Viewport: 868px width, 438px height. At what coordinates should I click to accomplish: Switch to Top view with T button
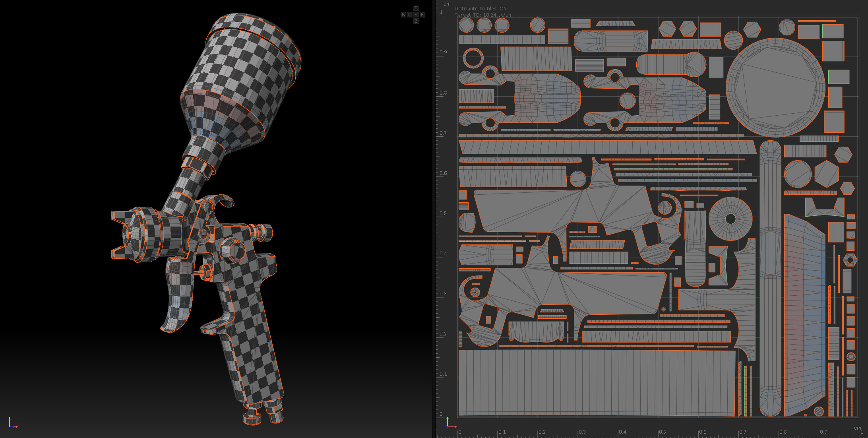click(416, 8)
